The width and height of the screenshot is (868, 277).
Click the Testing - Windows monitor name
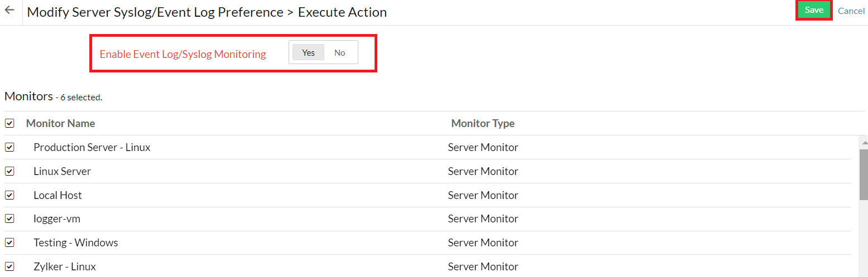pos(75,243)
